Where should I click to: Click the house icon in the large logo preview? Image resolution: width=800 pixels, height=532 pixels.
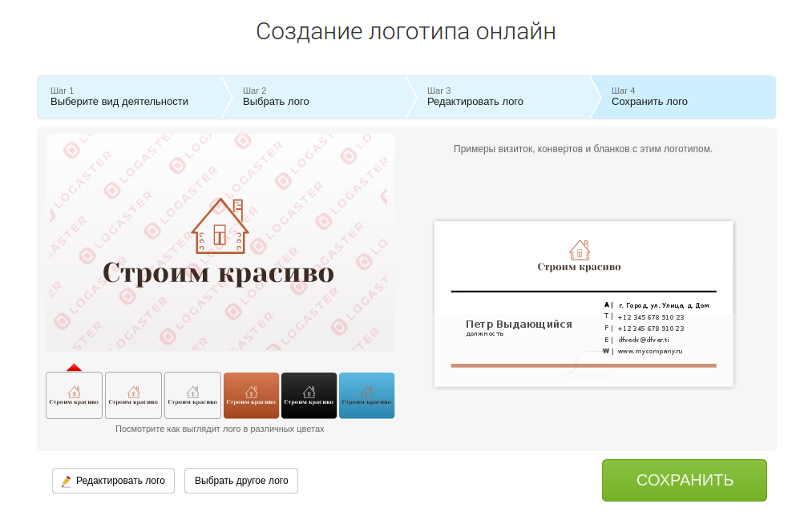[x=220, y=227]
